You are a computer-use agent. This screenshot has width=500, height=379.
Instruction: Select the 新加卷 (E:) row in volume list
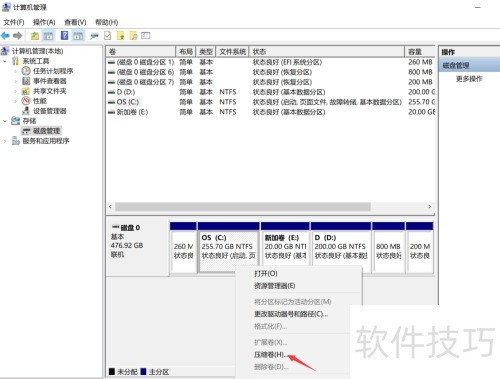(271, 112)
